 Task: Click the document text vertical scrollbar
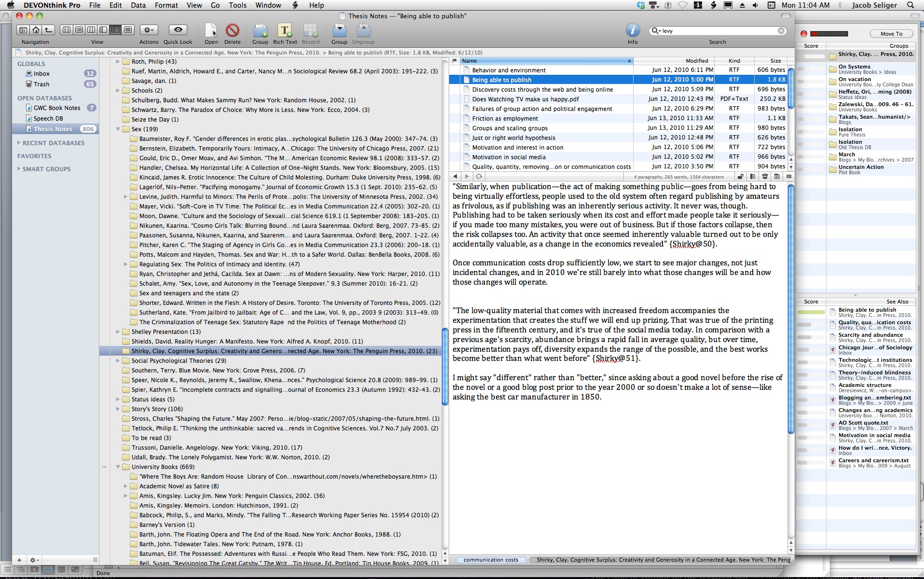791,309
